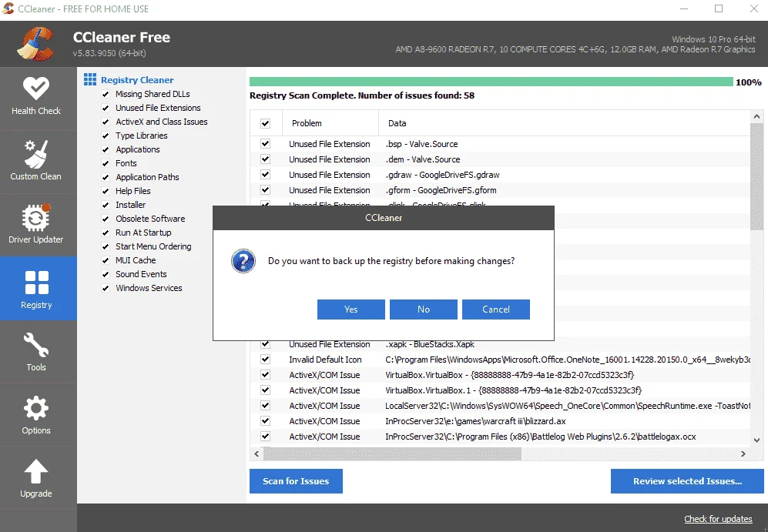
Task: Click the horizontal scrollbar left arrow
Action: pyautogui.click(x=257, y=453)
